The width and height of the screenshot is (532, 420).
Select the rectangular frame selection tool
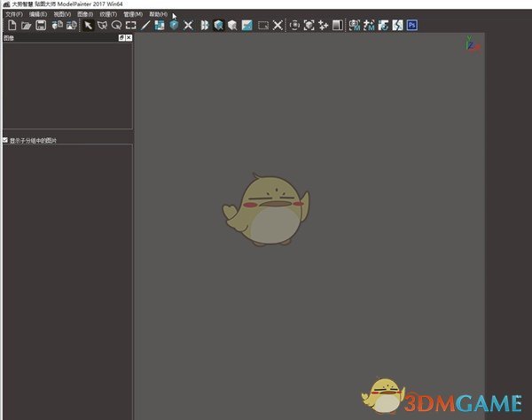pos(130,26)
